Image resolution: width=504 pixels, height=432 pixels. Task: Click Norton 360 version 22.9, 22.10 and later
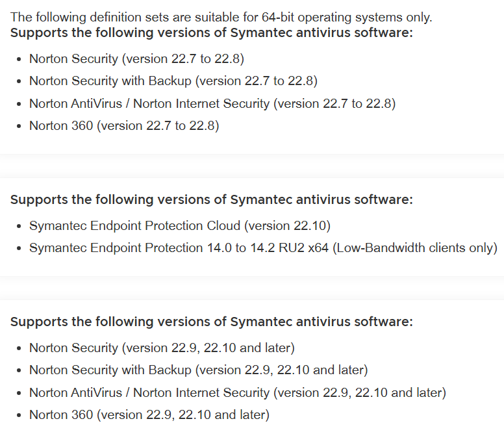[x=149, y=414]
